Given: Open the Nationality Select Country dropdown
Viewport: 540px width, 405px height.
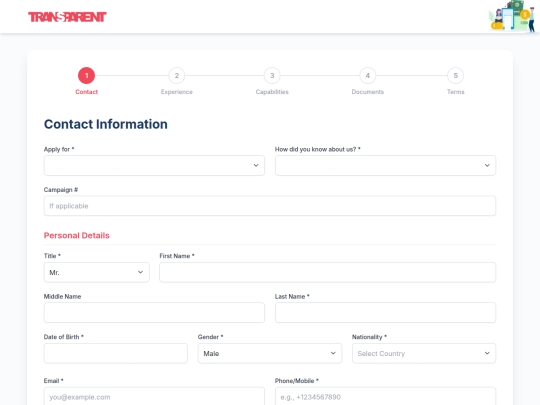Looking at the screenshot, I should point(424,353).
